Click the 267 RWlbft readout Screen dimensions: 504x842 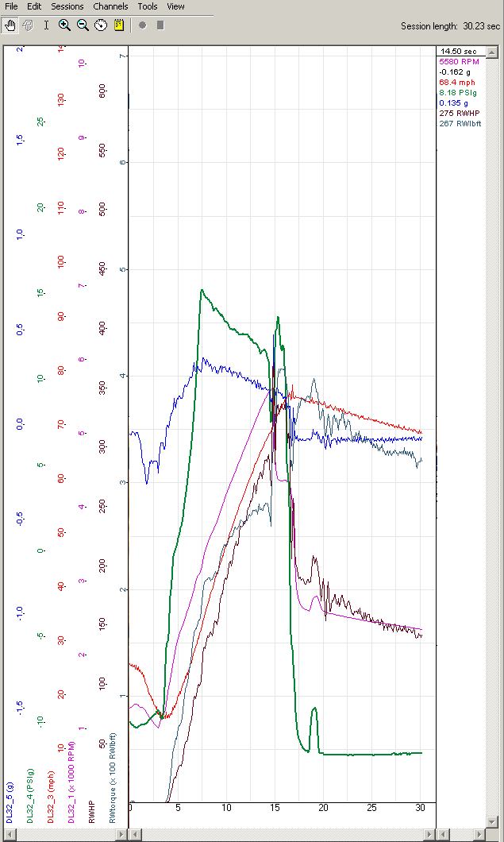coord(460,123)
